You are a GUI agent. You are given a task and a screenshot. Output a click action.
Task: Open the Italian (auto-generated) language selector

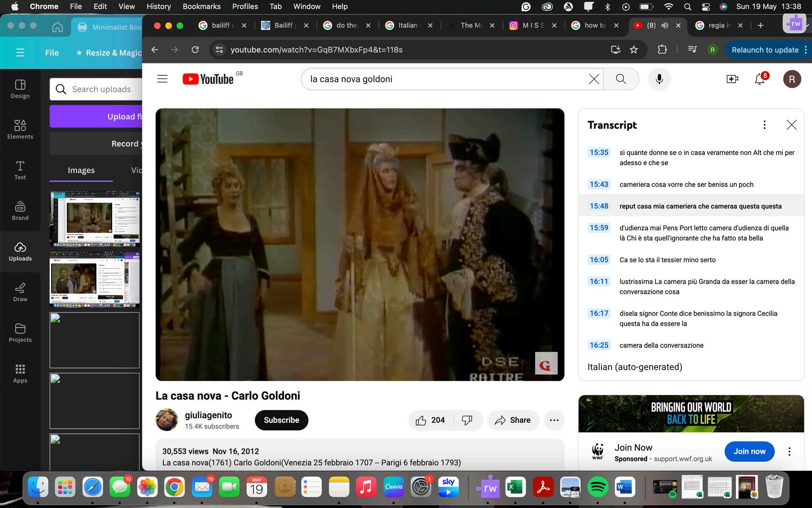(635, 367)
